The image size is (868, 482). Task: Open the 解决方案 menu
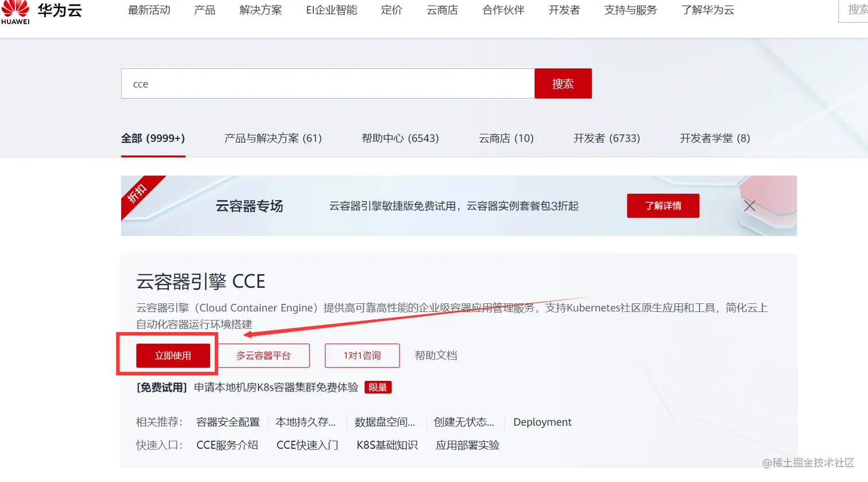pyautogui.click(x=261, y=10)
